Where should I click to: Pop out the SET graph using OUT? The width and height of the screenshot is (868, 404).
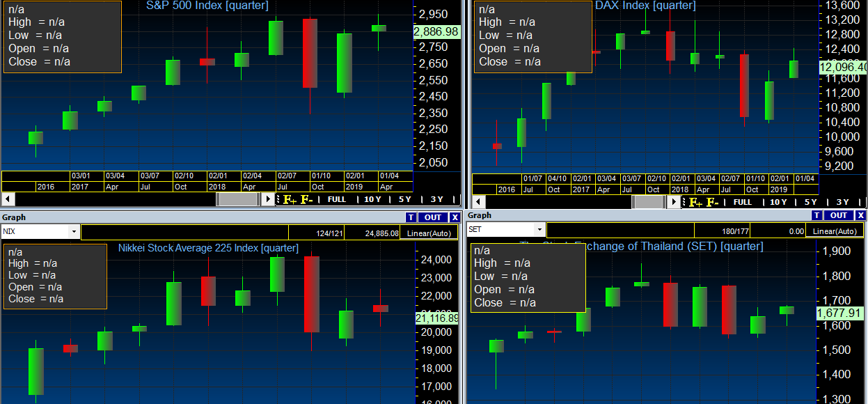point(839,215)
